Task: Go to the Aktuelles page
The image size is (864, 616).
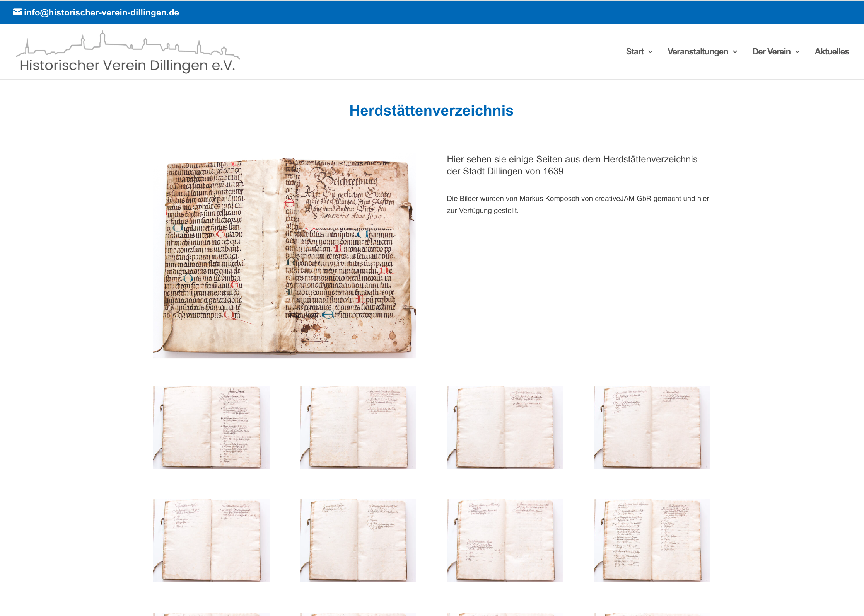Action: click(832, 52)
